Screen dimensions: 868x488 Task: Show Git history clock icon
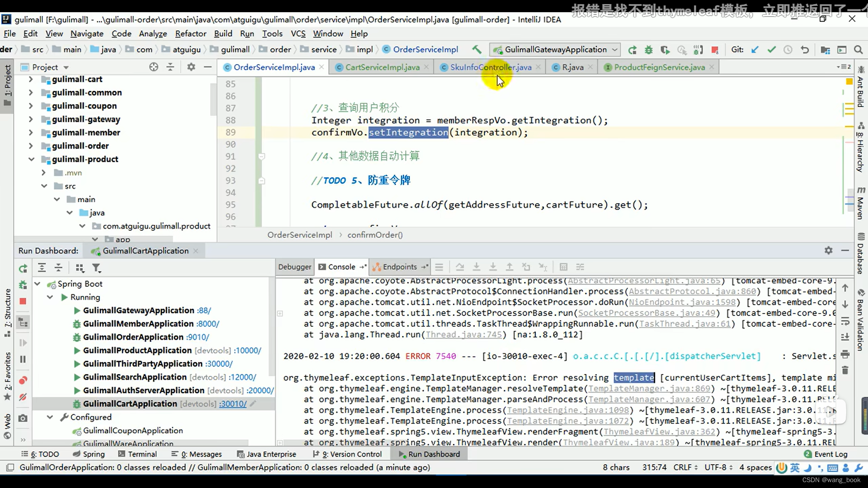click(x=788, y=50)
